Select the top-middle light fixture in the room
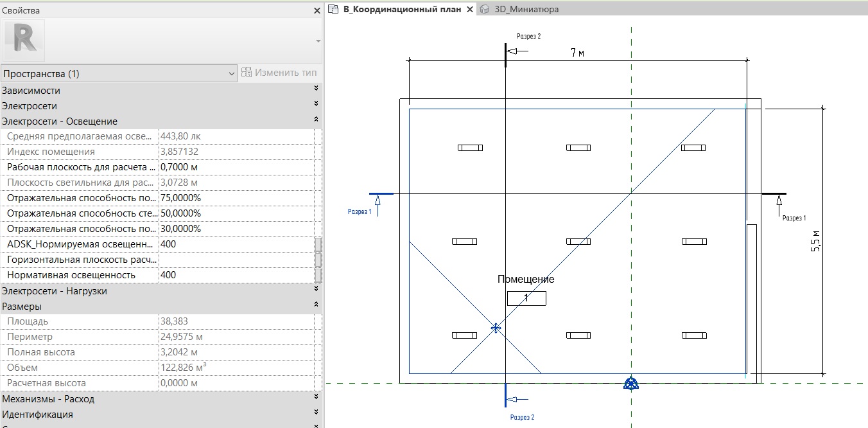This screenshot has height=428, width=868. (578, 148)
